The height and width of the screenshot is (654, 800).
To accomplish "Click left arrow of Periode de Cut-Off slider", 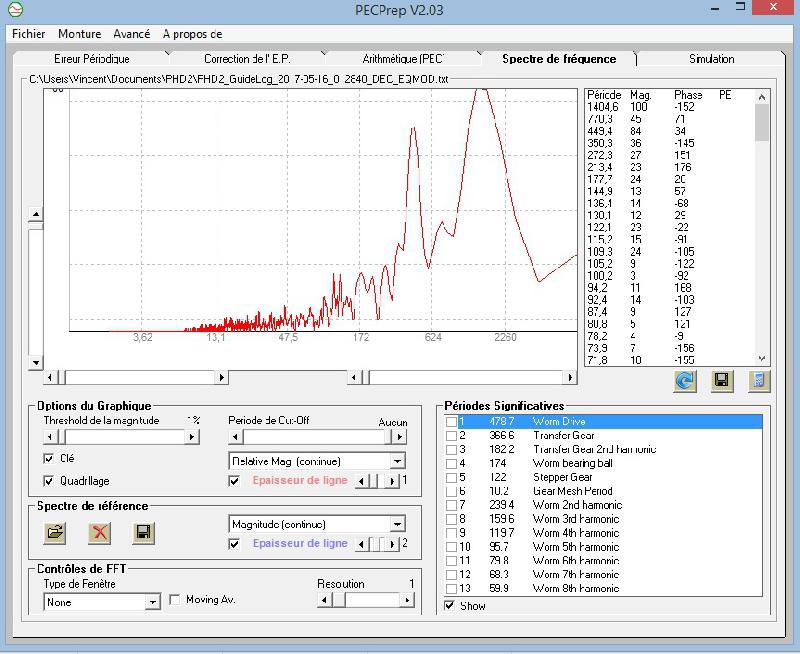I will click(235, 437).
